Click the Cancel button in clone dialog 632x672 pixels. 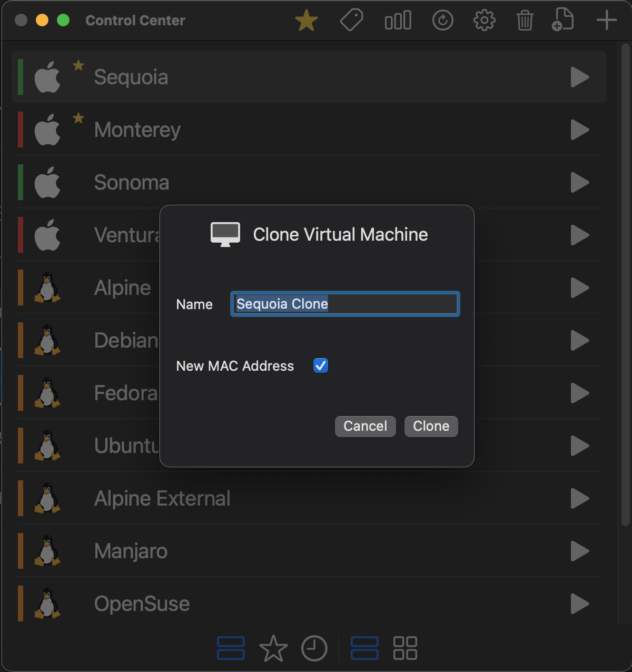pos(366,426)
